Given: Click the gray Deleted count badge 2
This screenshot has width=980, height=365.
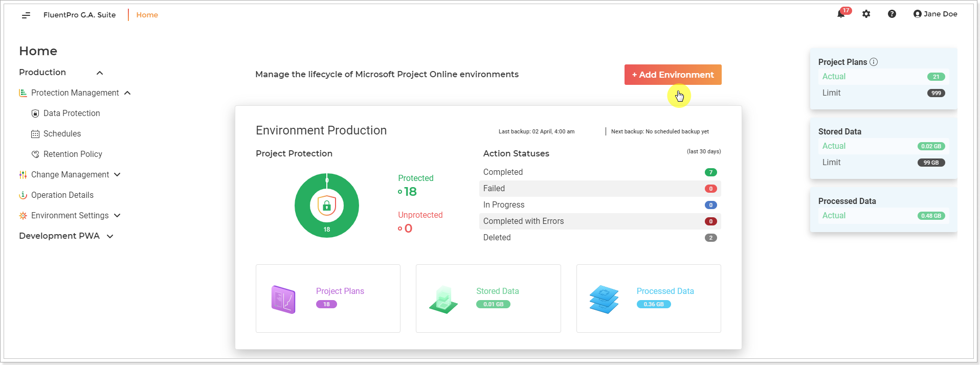Looking at the screenshot, I should click(x=711, y=238).
